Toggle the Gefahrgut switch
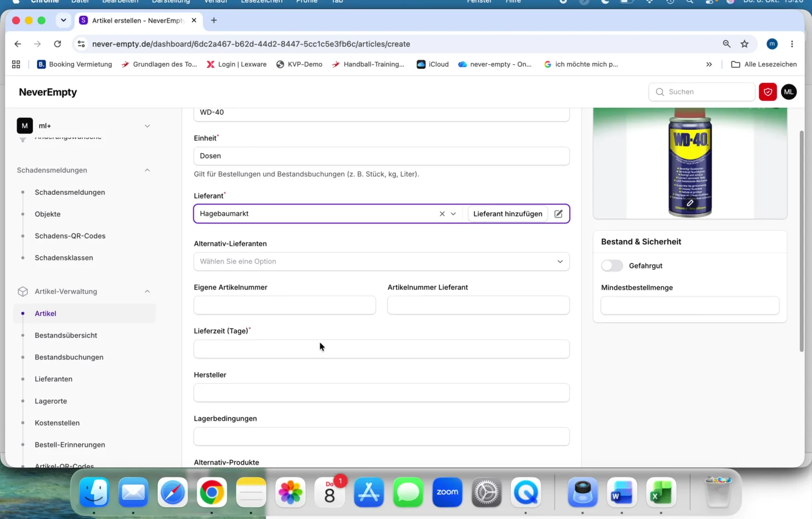812x519 pixels. (x=612, y=265)
